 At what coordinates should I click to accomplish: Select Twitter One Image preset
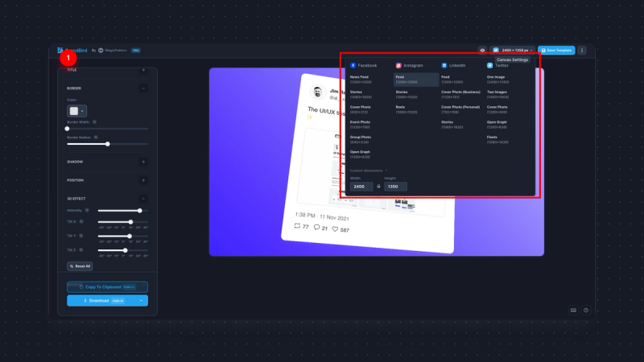(x=497, y=79)
